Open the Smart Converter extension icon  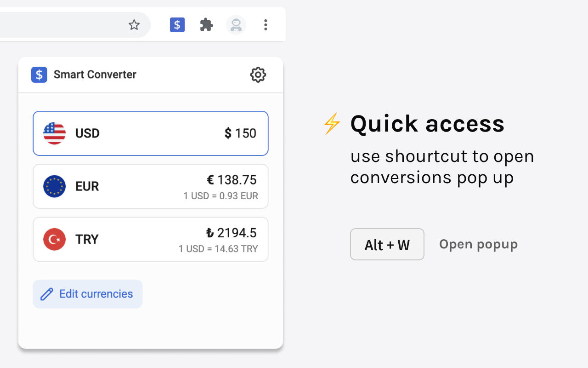coord(177,25)
